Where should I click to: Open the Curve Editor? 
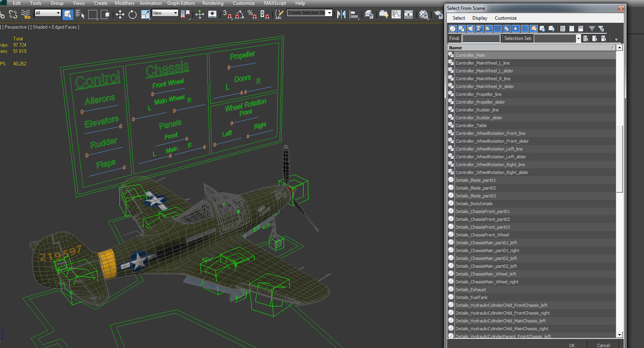pyautogui.click(x=396, y=14)
